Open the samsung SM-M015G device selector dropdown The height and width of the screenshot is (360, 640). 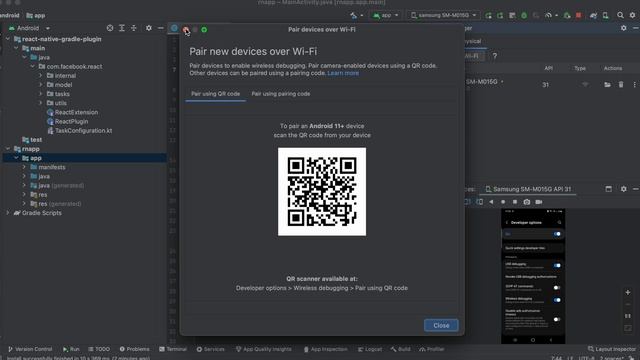point(443,16)
